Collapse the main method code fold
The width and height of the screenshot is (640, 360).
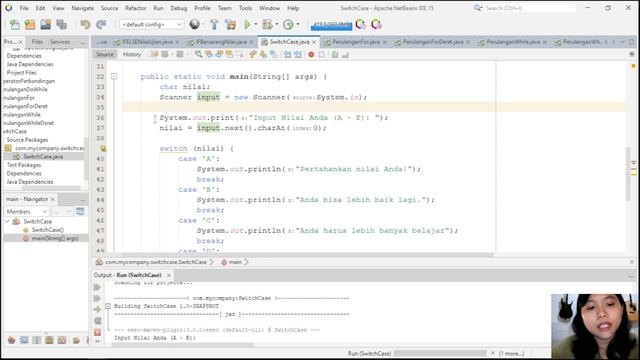(114, 76)
